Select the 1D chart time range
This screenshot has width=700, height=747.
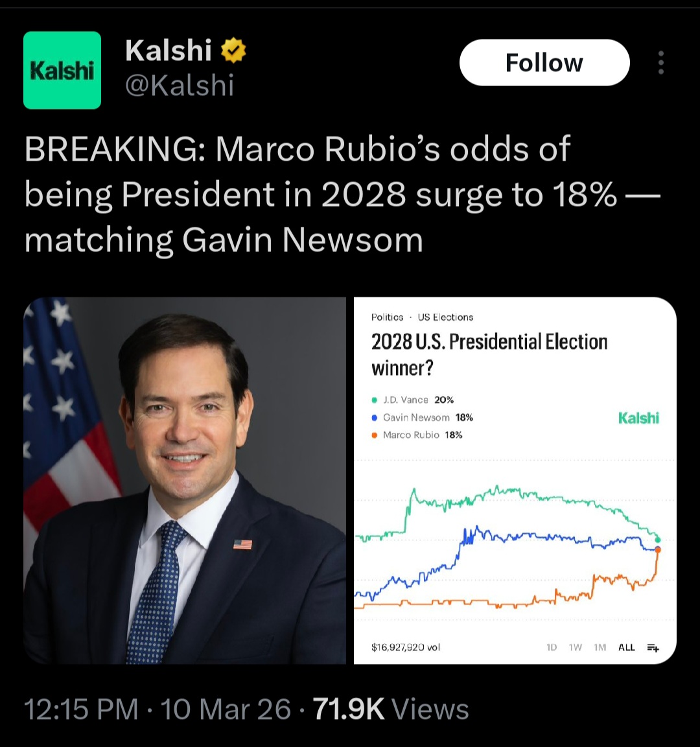(x=552, y=647)
